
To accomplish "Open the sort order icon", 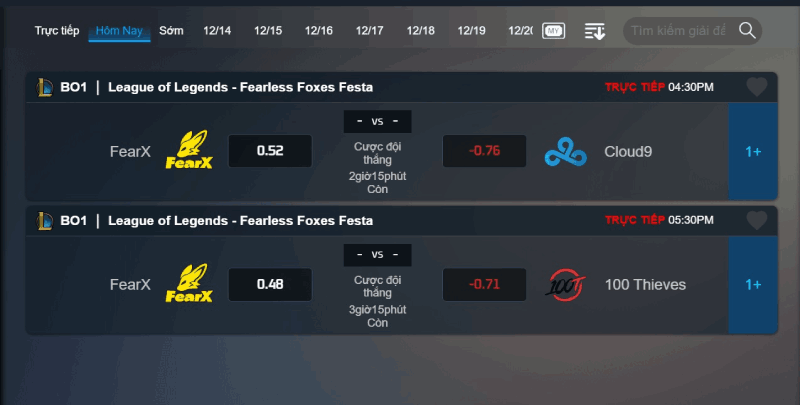I will click(x=595, y=31).
